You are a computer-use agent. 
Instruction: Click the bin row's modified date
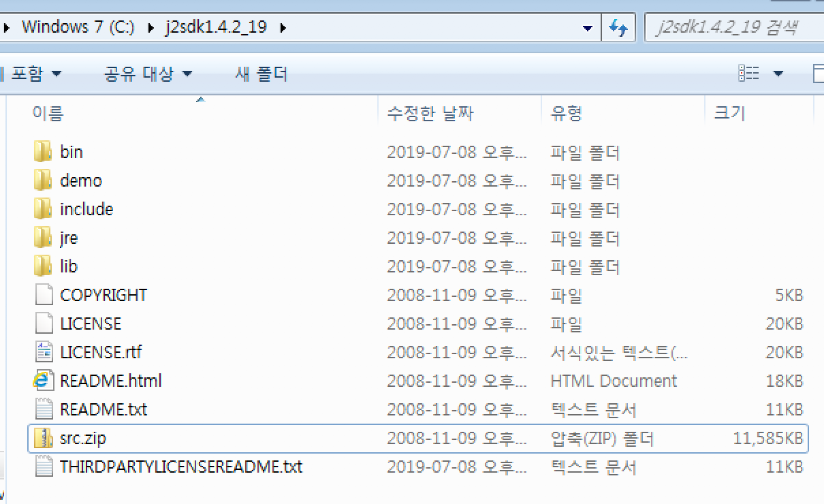(x=457, y=152)
